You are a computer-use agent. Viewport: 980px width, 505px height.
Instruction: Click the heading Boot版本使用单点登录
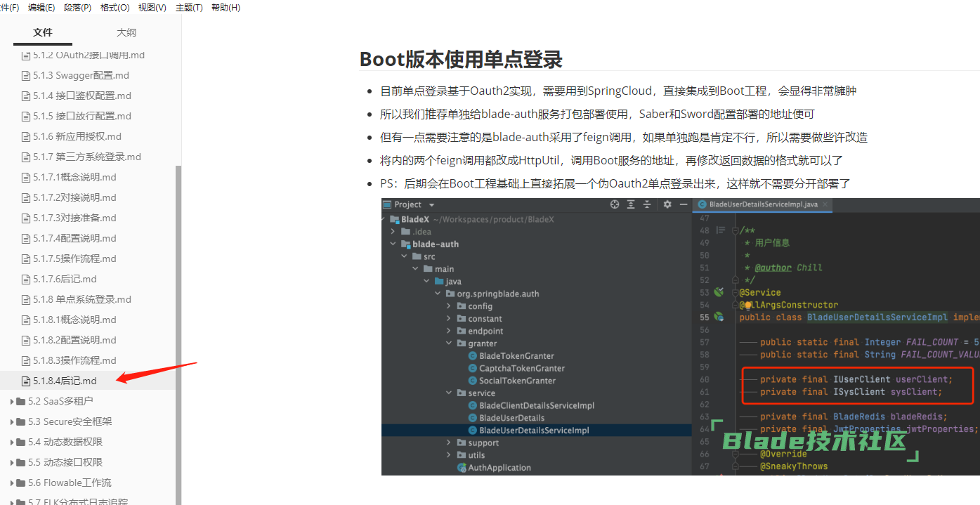tap(461, 59)
